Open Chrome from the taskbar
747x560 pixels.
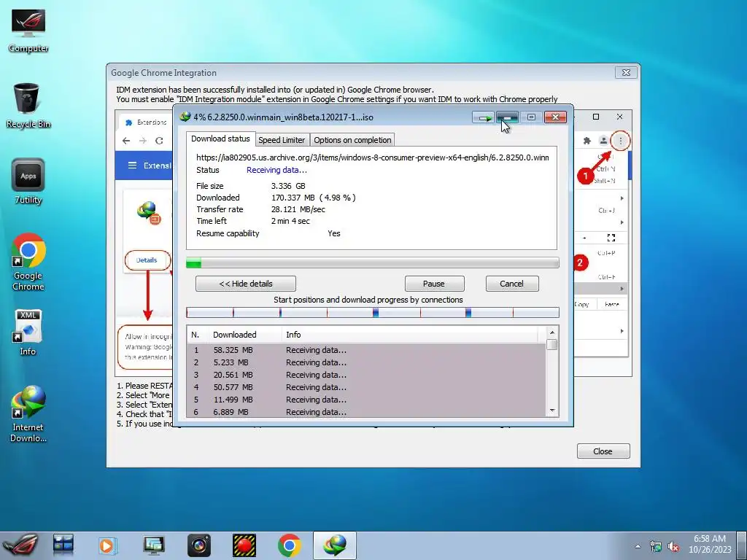tap(289, 545)
